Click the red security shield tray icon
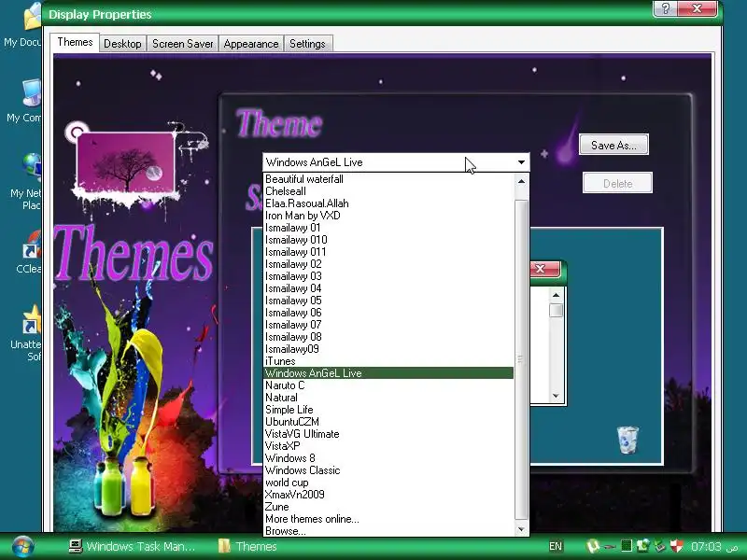This screenshot has width=747, height=560. click(x=676, y=546)
